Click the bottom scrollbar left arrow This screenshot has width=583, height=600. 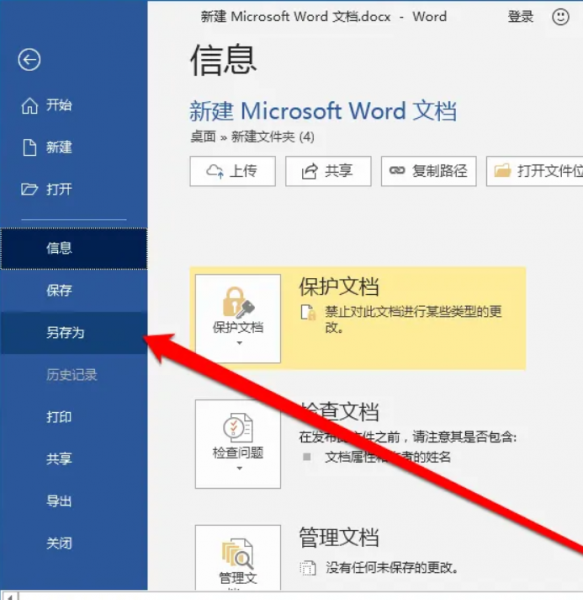point(9,596)
